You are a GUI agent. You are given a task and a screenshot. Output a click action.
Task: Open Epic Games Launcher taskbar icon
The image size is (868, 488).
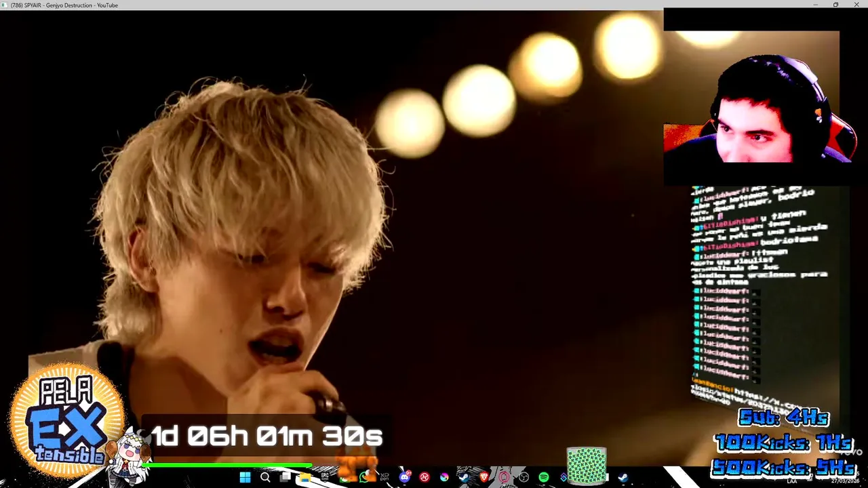click(x=325, y=476)
